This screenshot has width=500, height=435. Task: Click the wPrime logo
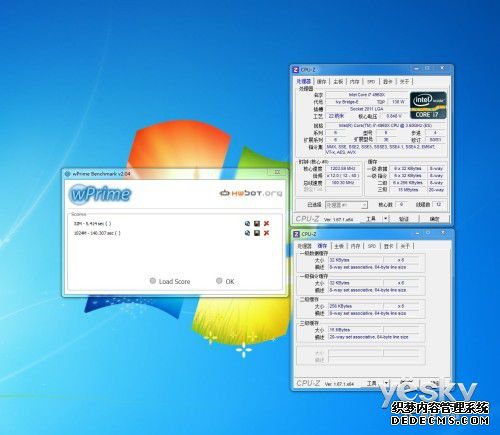coord(100,194)
